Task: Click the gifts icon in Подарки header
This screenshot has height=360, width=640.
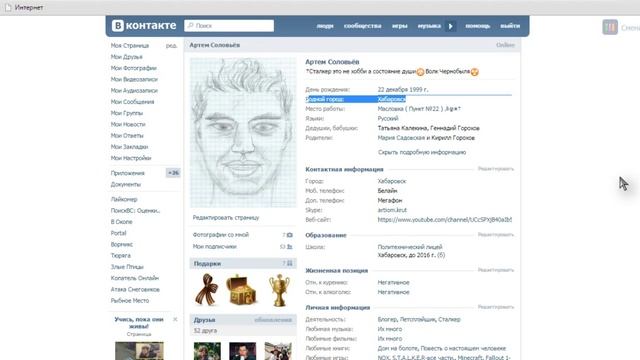Action: click(289, 264)
